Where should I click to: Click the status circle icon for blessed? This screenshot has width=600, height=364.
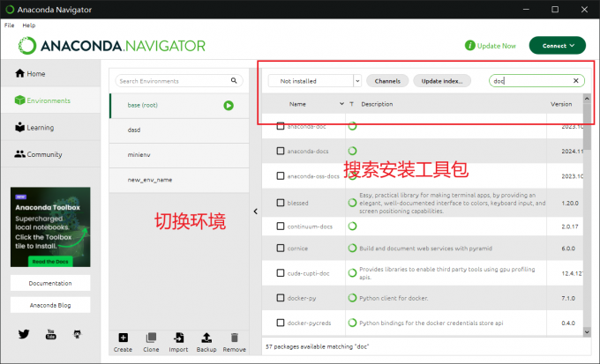coord(352,203)
